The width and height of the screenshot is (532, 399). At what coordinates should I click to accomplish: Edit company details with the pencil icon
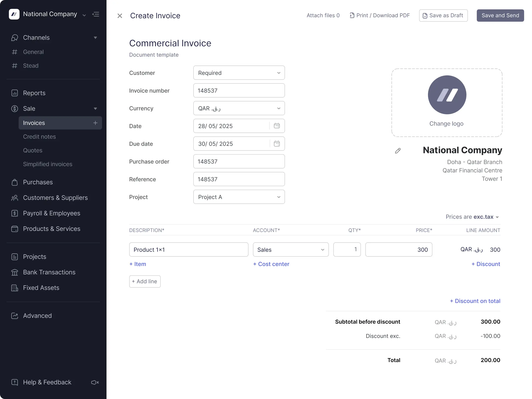pyautogui.click(x=398, y=151)
